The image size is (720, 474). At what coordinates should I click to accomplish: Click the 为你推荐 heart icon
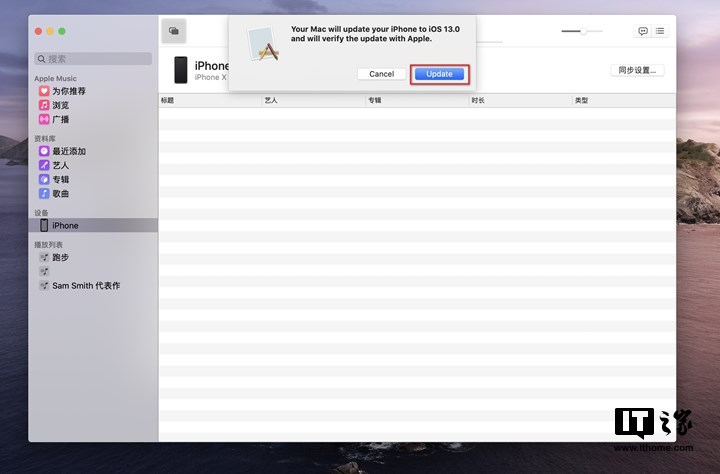click(x=44, y=91)
